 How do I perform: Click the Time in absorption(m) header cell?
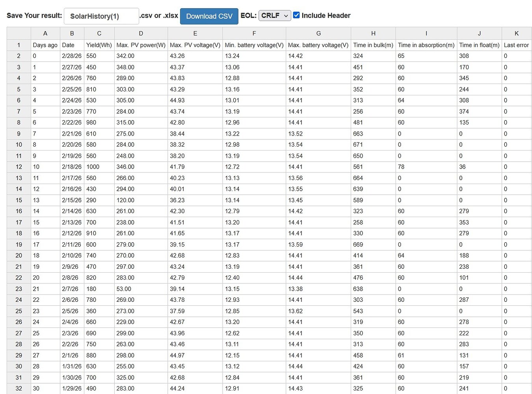click(426, 45)
